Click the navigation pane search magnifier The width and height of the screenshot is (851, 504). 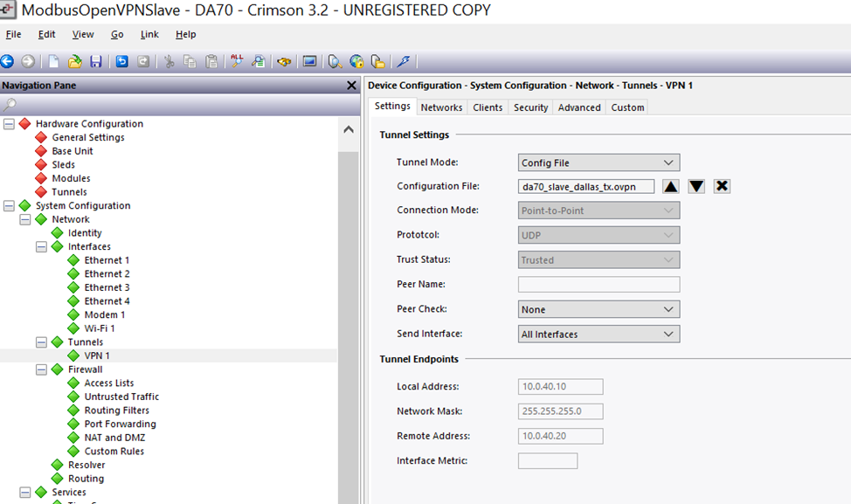(10, 104)
